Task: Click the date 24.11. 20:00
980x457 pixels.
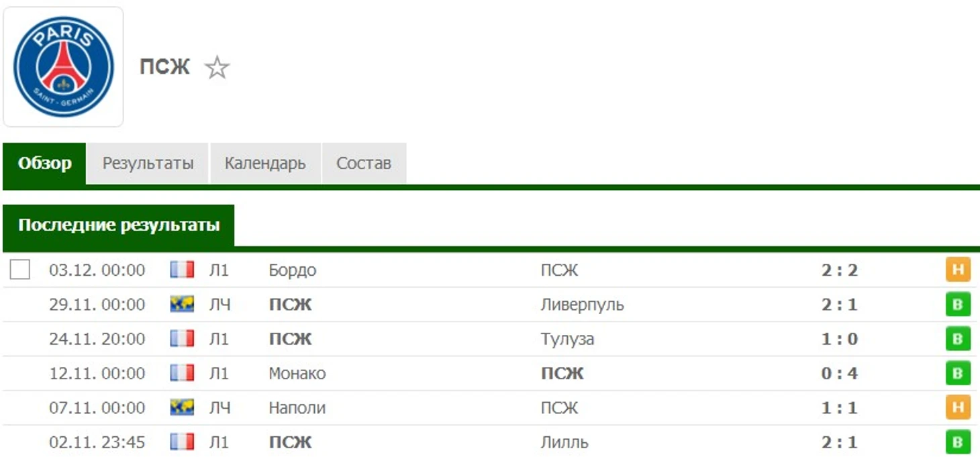Action: (x=97, y=339)
